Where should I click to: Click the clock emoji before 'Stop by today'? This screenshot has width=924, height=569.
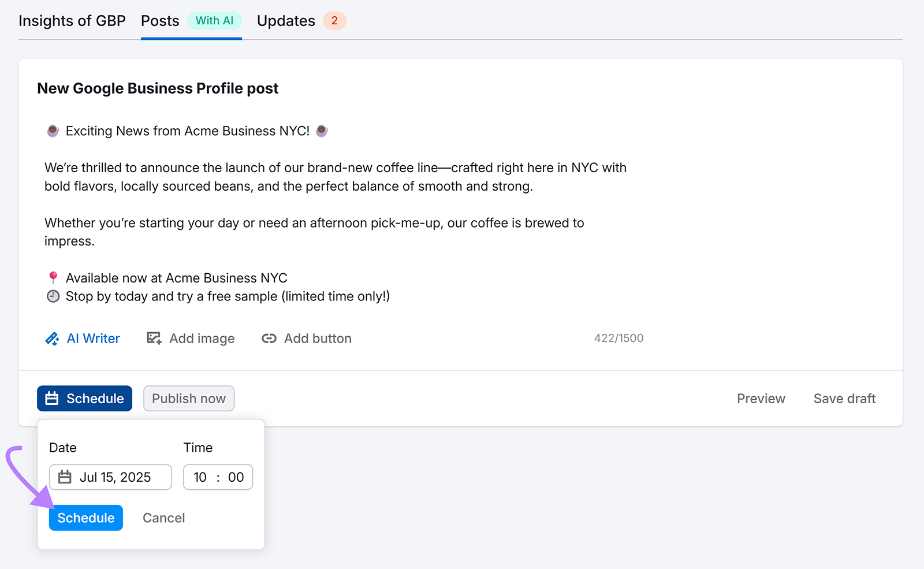[53, 296]
